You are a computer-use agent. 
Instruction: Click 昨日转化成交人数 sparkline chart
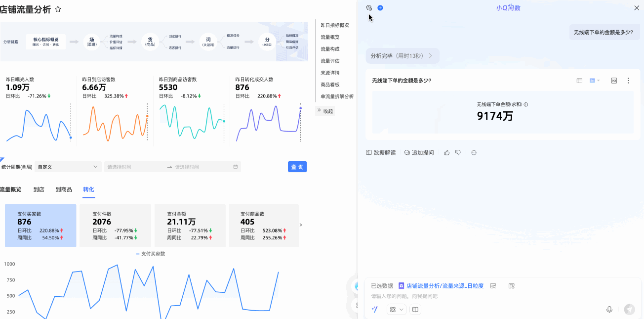[269, 124]
